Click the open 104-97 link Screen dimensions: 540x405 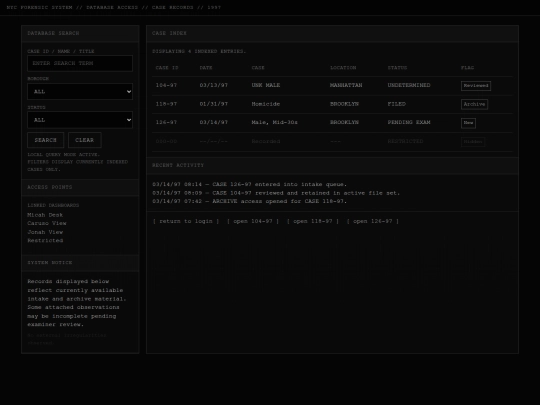[253, 221]
